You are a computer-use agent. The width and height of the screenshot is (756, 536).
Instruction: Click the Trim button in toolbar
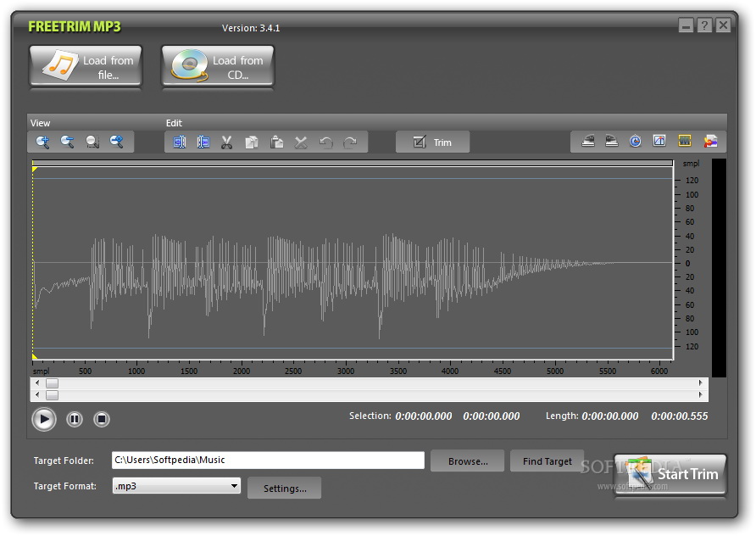point(432,142)
